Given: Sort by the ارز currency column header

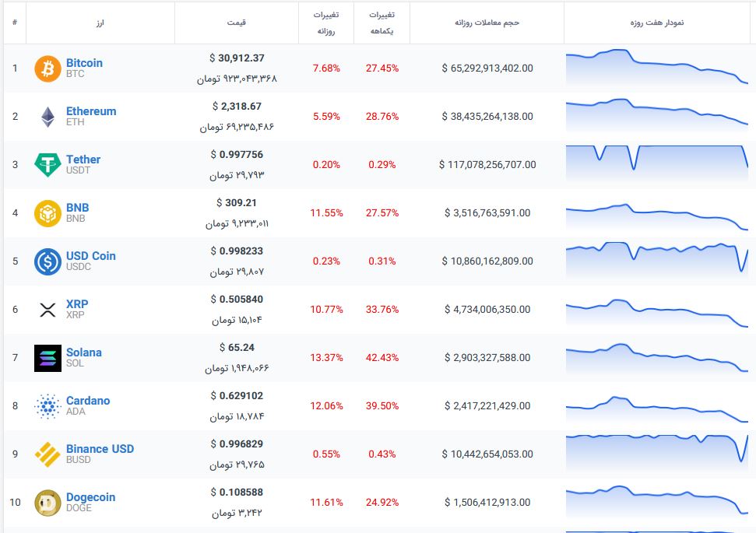Looking at the screenshot, I should [100, 23].
